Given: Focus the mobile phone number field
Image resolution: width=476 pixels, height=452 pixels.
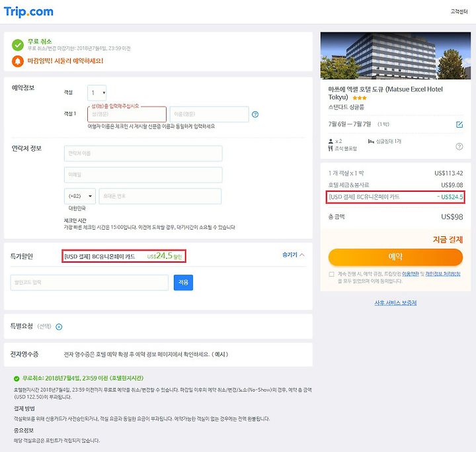Looking at the screenshot, I should coord(160,196).
